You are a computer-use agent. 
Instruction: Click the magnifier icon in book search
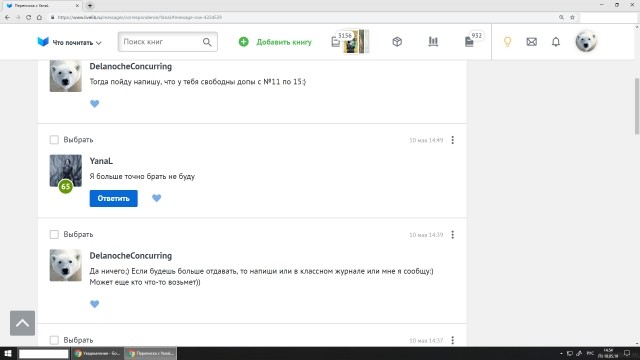coord(207,42)
